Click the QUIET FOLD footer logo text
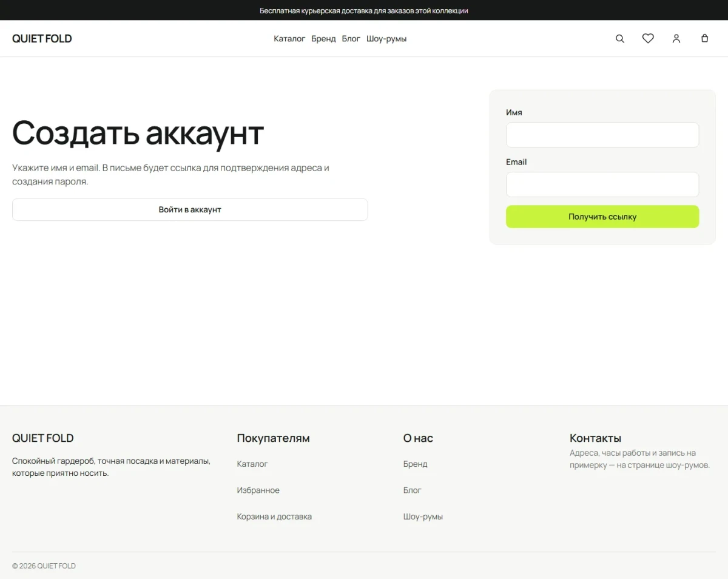Viewport: 728px width, 579px height. [x=43, y=438]
